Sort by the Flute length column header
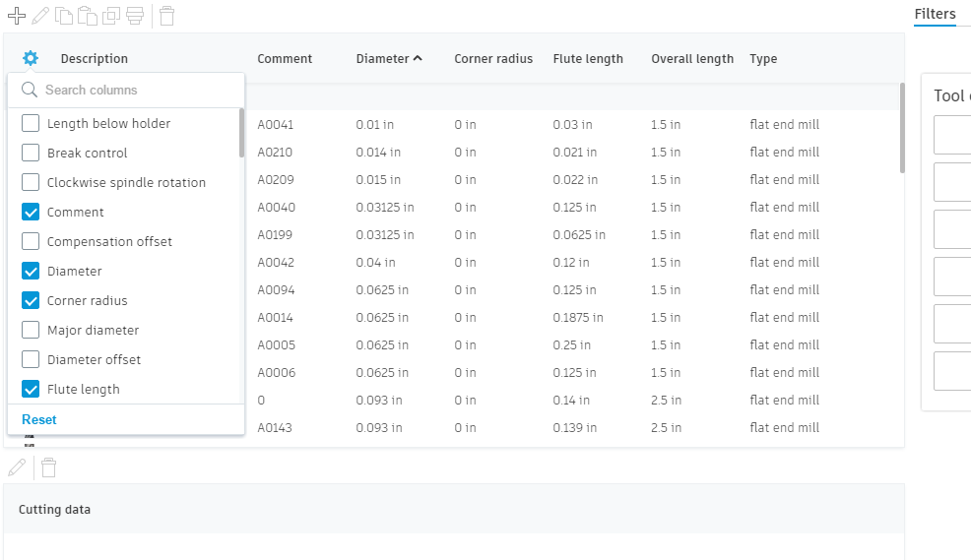 click(588, 59)
